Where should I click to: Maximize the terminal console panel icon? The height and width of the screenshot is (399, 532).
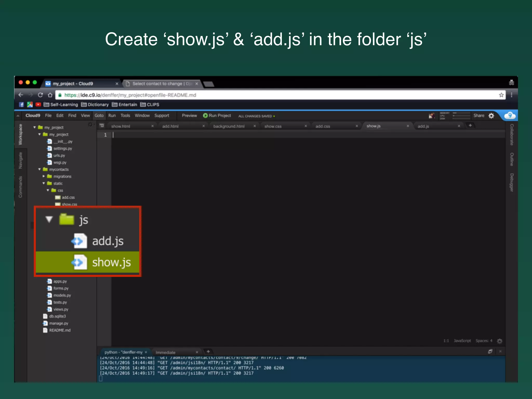490,351
